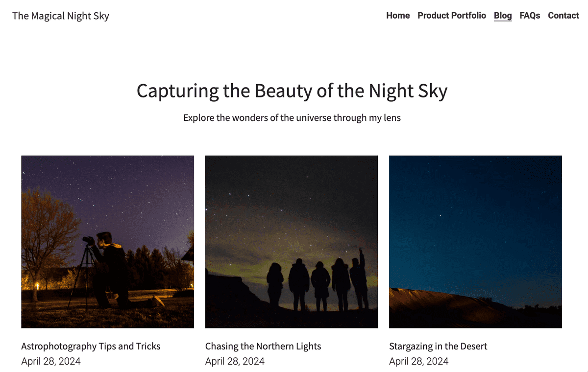The image size is (588, 372).
Task: Open the FAQs page
Action: click(530, 15)
